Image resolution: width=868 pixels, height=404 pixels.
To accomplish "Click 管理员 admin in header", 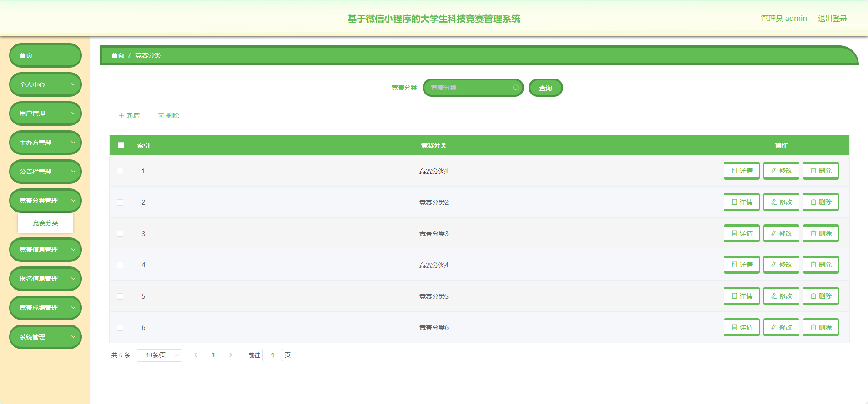I will [784, 19].
